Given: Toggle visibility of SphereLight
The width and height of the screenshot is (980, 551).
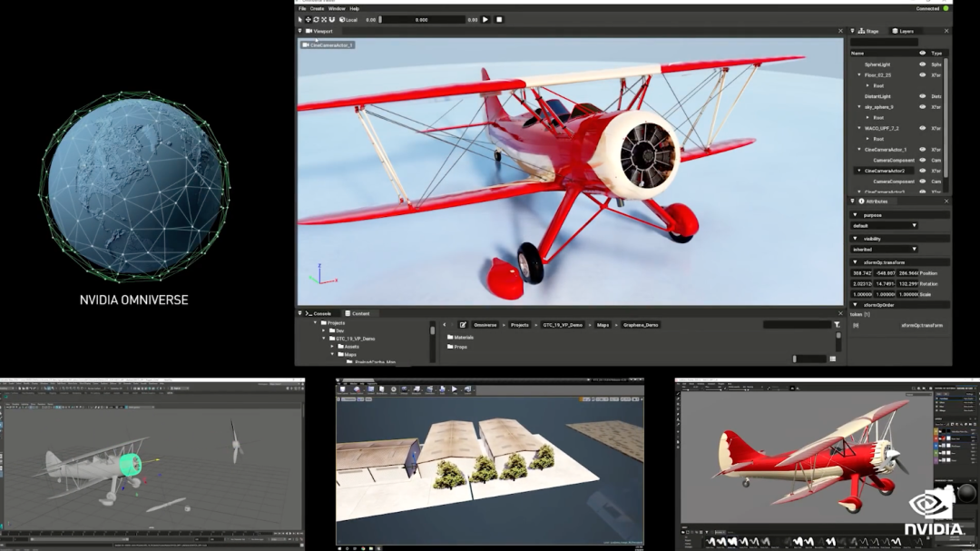Looking at the screenshot, I should pos(923,64).
